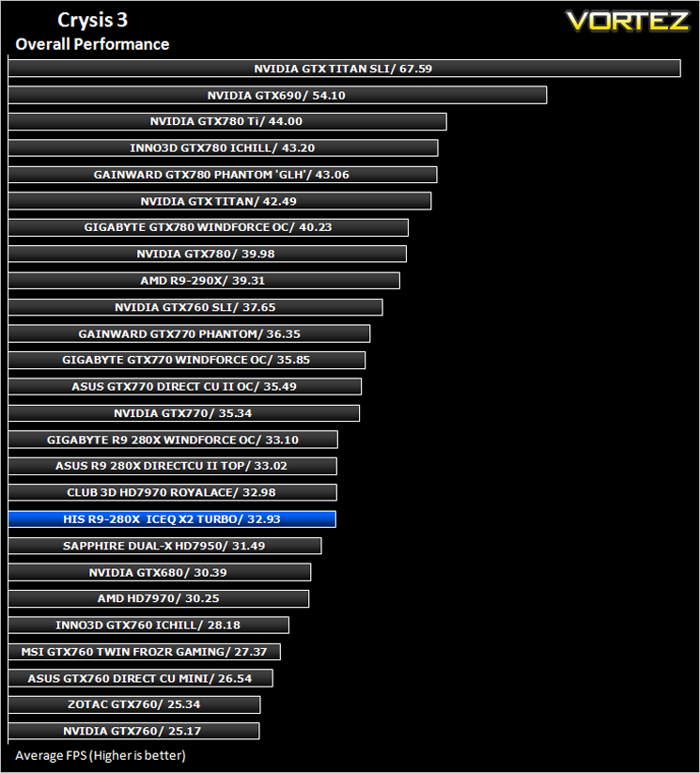
Task: Click NVIDIA GTX760 SLI/ 37.65 label
Action: pos(195,307)
